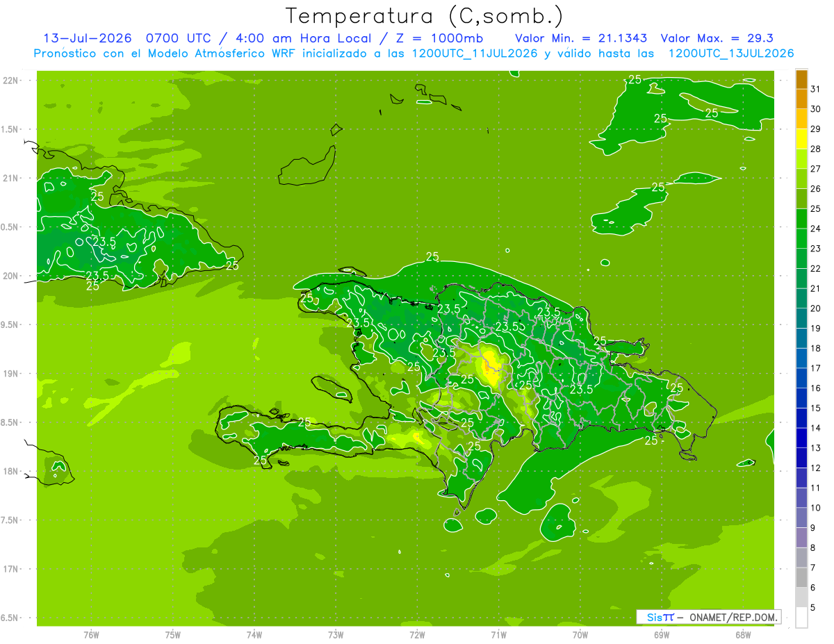Select the date text "13-Jul-2026"
This screenshot has width=834, height=644.
[x=89, y=38]
